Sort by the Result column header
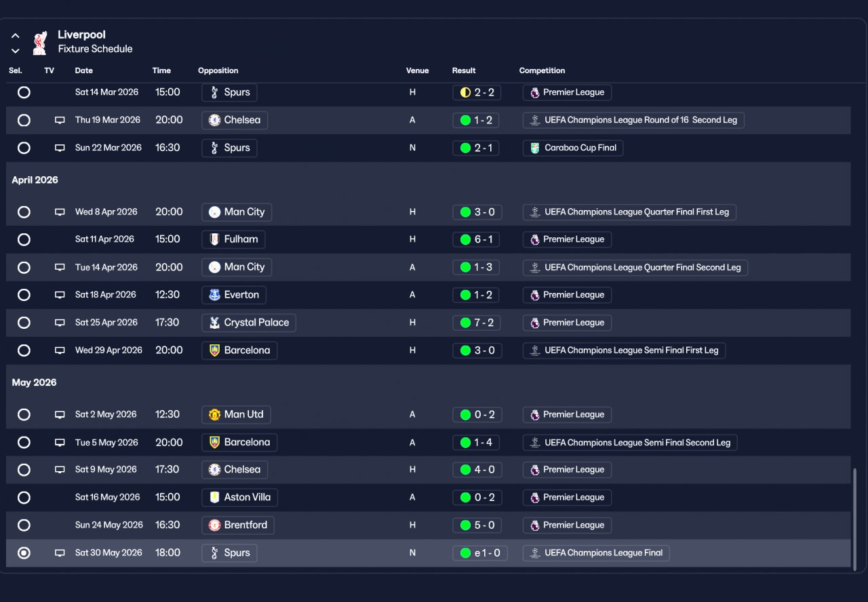 (464, 71)
